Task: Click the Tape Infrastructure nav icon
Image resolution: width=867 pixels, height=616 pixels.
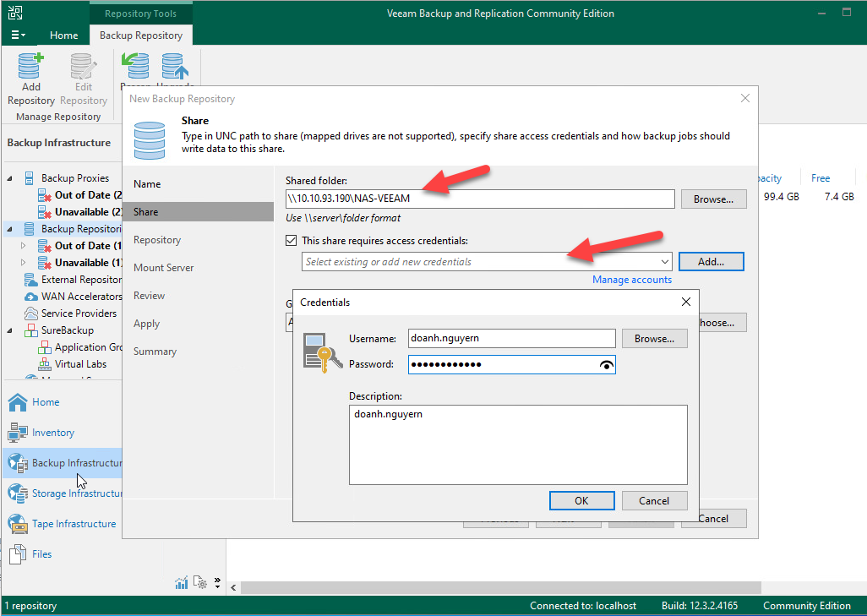Action: [x=19, y=524]
